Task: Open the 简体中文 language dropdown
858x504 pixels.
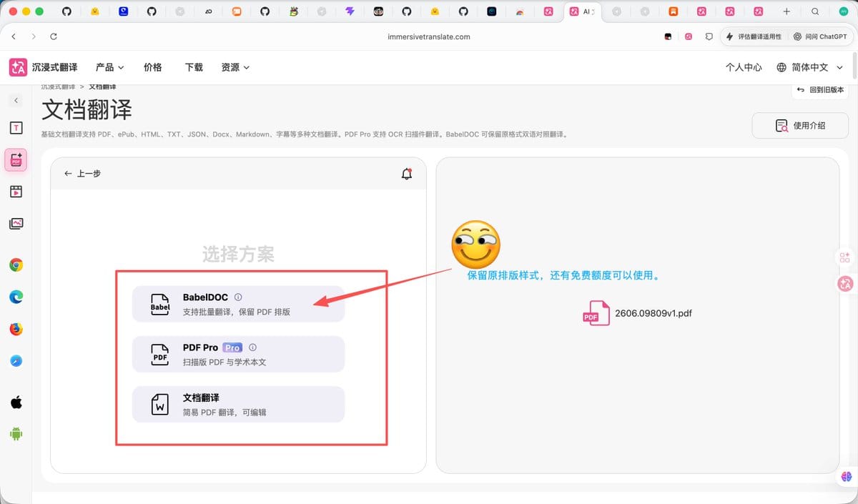Action: pos(810,67)
